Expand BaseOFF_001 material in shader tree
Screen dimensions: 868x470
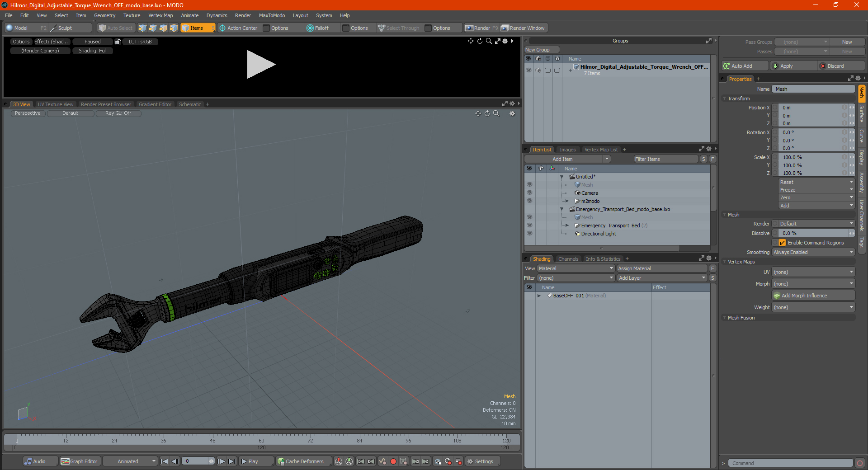click(539, 296)
